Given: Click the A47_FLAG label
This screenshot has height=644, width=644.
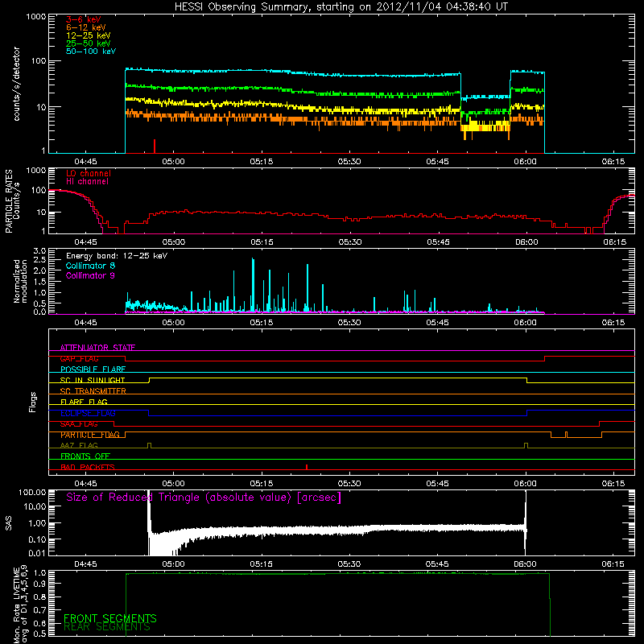Looking at the screenshot, I should [79, 445].
